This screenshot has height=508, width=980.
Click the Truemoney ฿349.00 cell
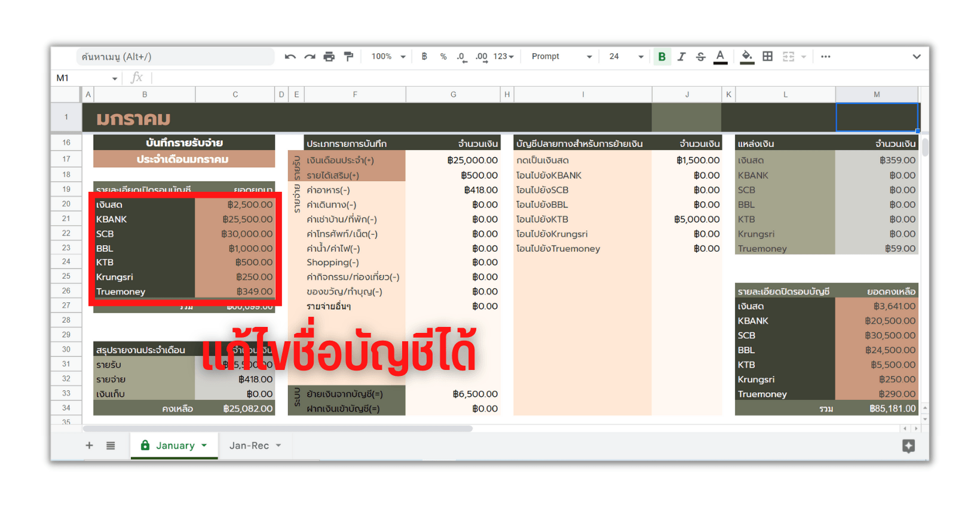(x=235, y=292)
